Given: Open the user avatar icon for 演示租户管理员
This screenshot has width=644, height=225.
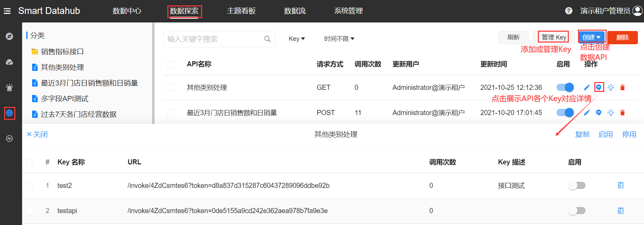Looking at the screenshot, I should (637, 11).
